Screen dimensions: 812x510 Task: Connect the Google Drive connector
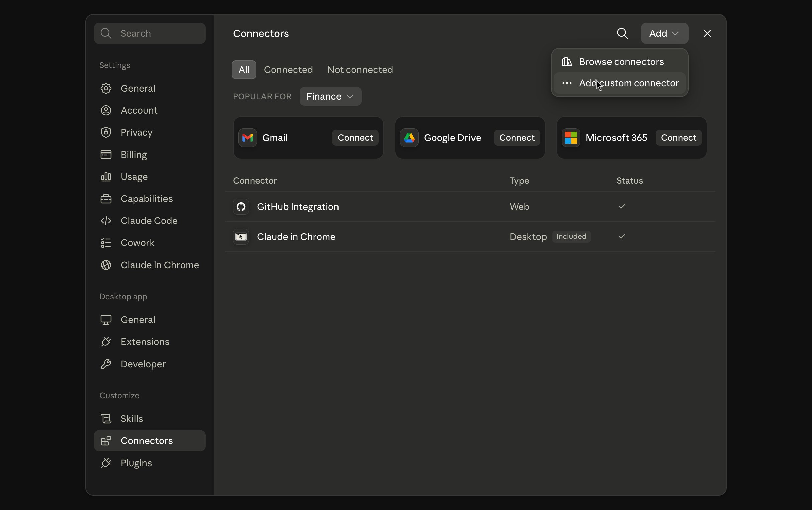click(517, 138)
